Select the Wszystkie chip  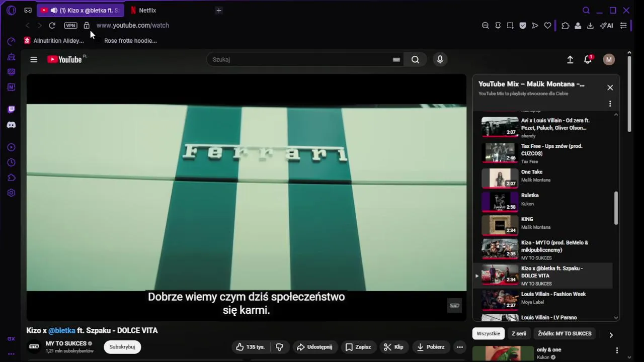tap(489, 333)
